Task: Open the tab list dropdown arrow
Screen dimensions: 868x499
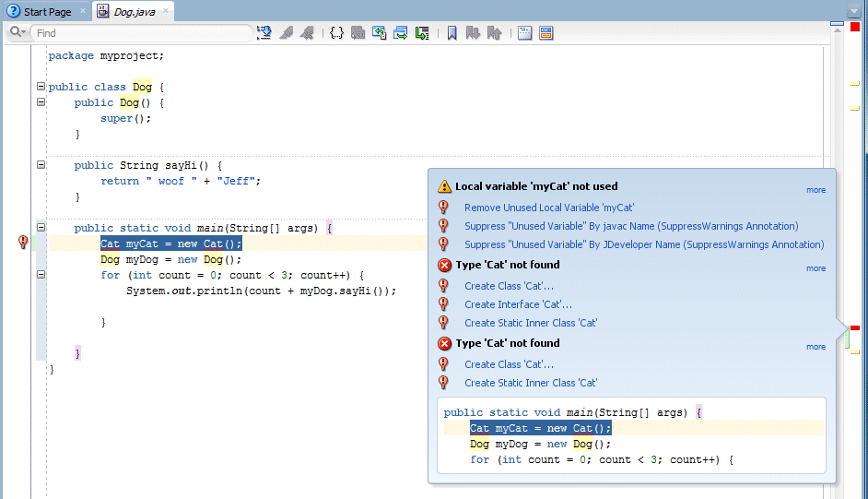Action: [x=853, y=10]
